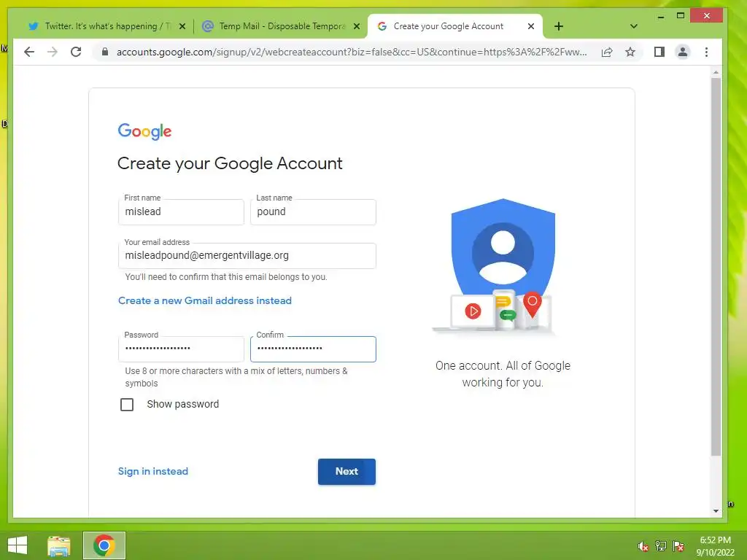Open the Chrome three-dot menu
Viewport: 747px width, 560px height.
(x=706, y=52)
